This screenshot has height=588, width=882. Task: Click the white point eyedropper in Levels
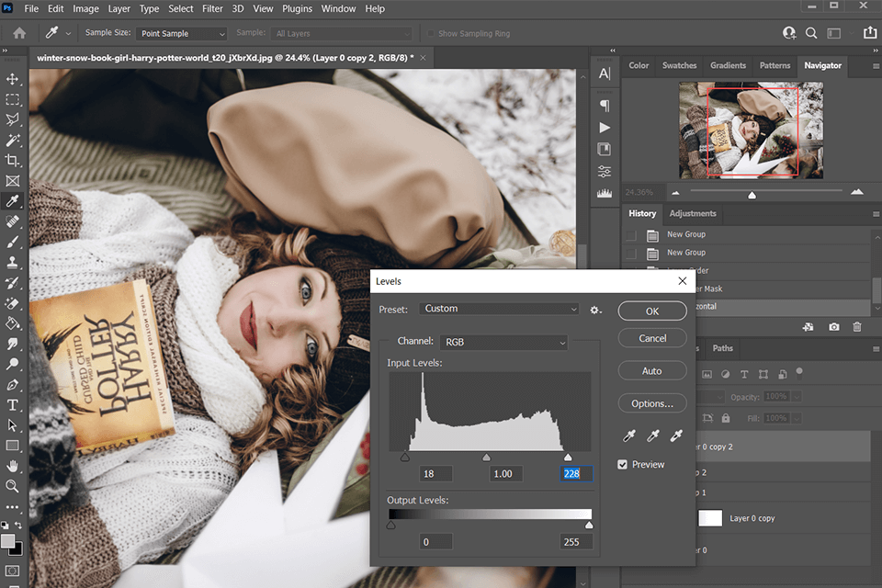pos(676,435)
